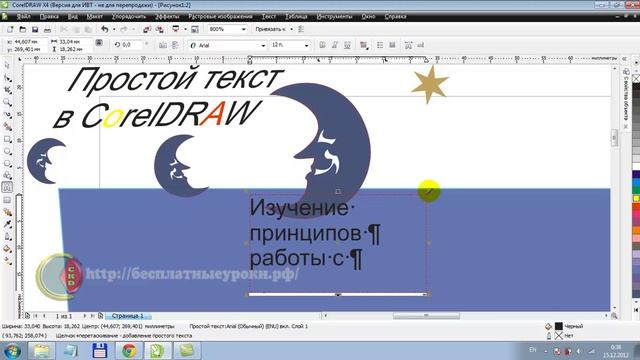Open the text alignment dropdown

coord(363,45)
